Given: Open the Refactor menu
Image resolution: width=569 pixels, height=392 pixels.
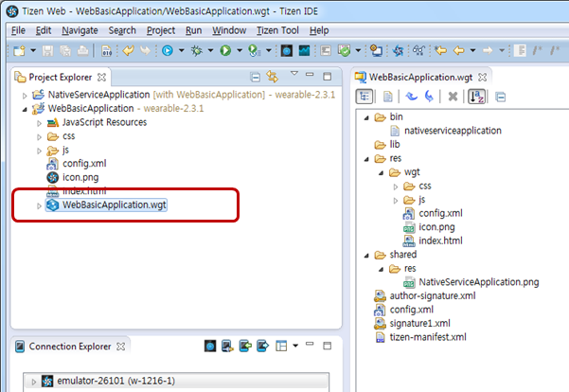Looking at the screenshot, I should [161, 30].
